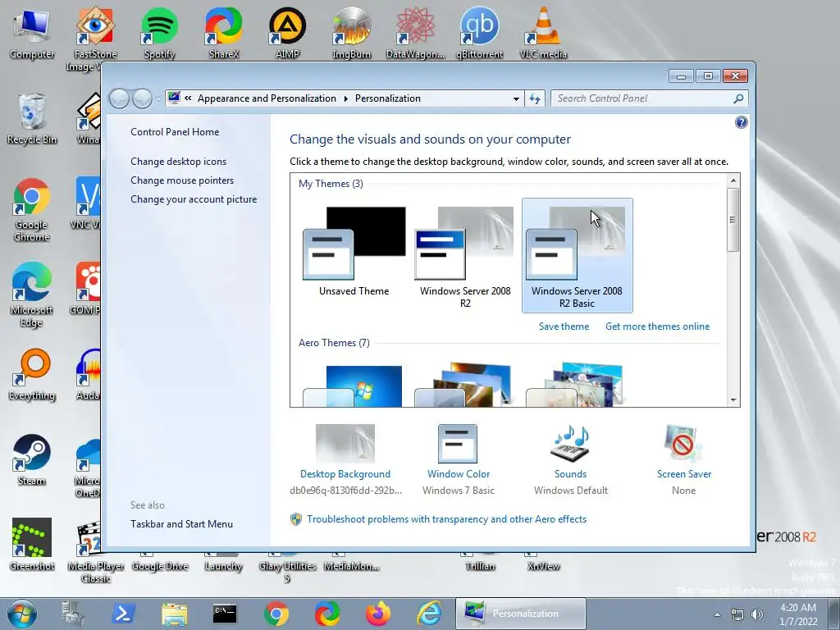
Task: Open Windows Explorer from the taskbar
Action: (x=174, y=614)
